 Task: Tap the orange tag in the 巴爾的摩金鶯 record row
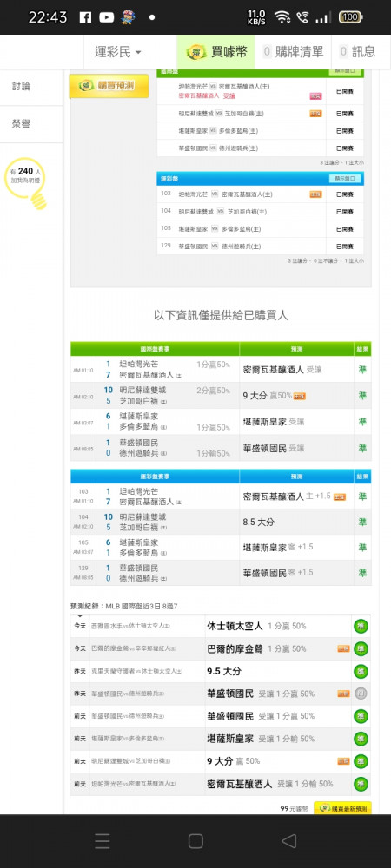pos(344,648)
